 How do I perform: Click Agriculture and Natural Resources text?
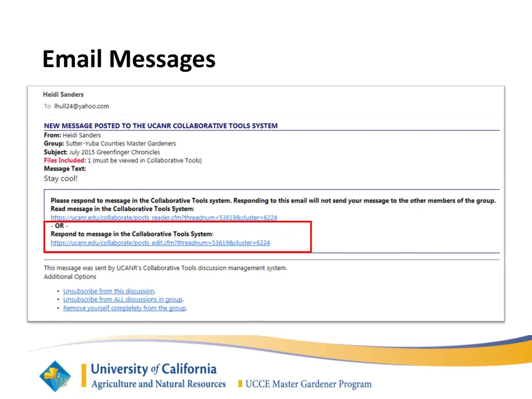(158, 384)
